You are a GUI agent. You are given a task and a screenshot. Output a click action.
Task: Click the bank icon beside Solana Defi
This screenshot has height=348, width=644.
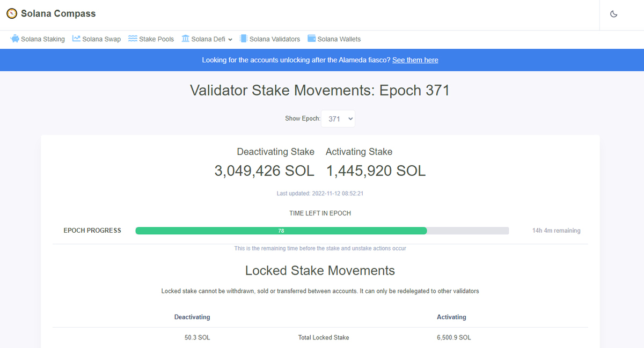[x=186, y=39]
